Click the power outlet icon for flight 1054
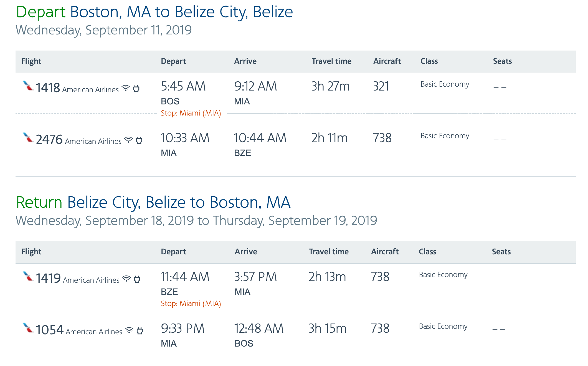The image size is (588, 366). coord(140,331)
